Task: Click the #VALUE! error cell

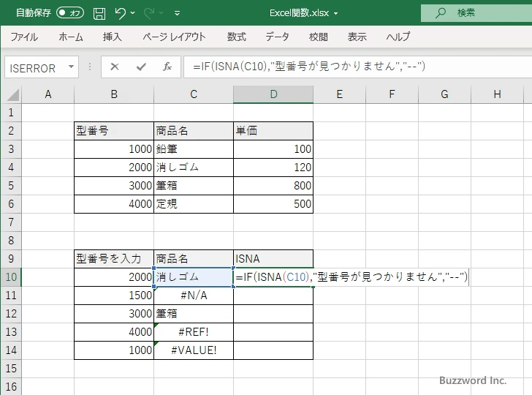Action: [x=194, y=350]
